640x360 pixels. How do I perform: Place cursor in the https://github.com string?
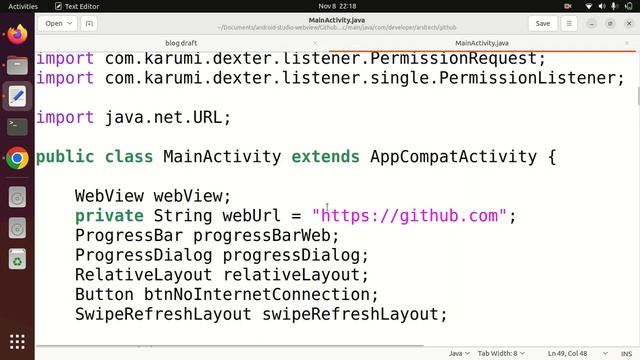(x=409, y=216)
